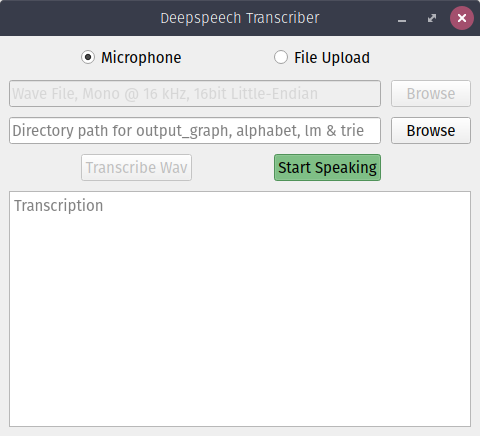Screen dimensions: 480x436
Task: Focus the Wave File mono 16 kHz field
Action: 195,93
